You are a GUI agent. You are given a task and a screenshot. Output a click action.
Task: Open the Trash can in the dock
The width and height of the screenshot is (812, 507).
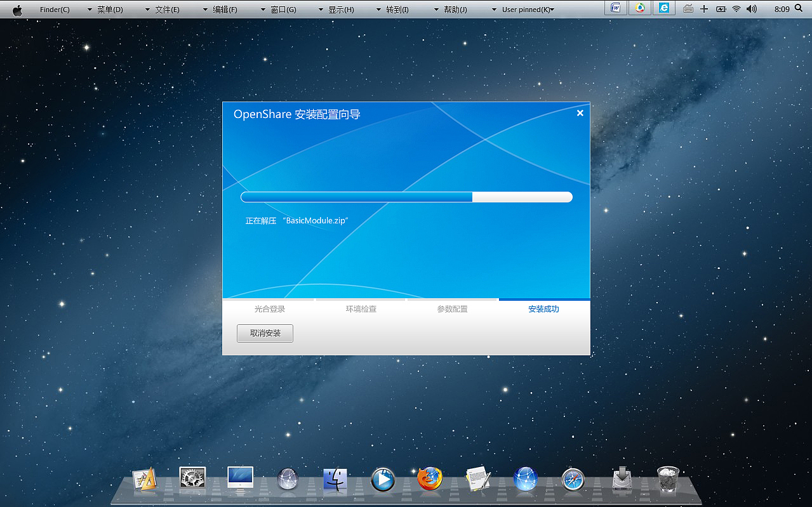(668, 479)
